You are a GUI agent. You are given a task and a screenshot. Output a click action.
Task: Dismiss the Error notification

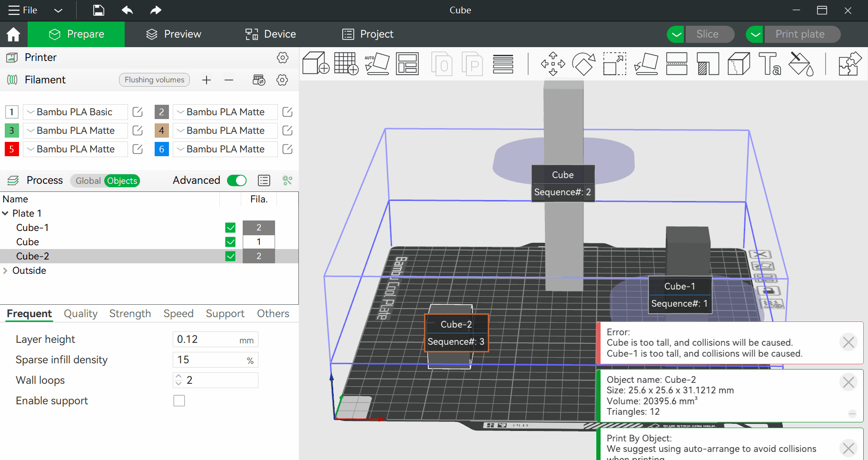(848, 342)
